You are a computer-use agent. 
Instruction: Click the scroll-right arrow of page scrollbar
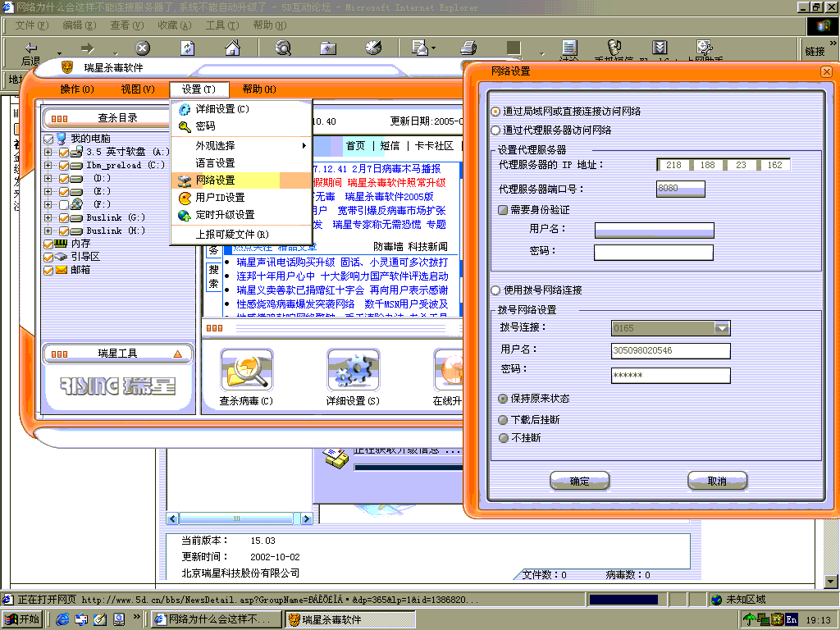tap(307, 518)
